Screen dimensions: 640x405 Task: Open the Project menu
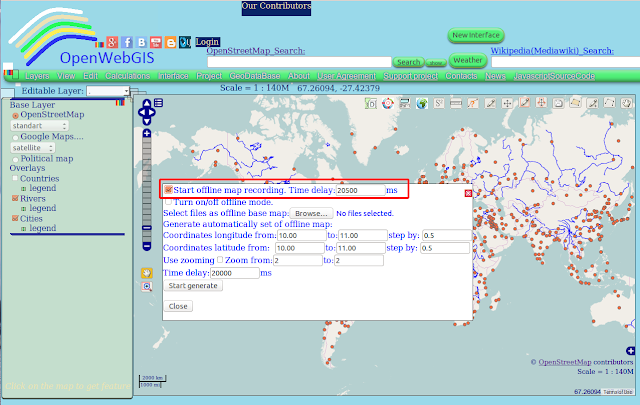[x=209, y=76]
